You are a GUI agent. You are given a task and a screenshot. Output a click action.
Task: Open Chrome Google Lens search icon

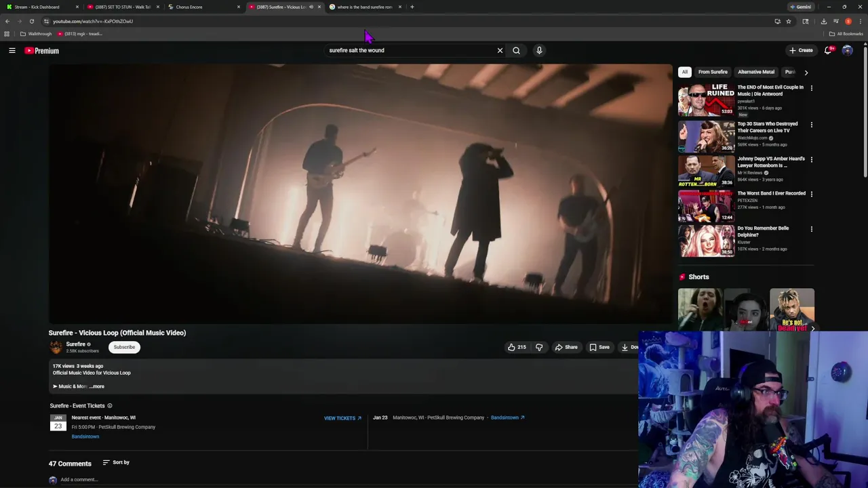(x=806, y=21)
